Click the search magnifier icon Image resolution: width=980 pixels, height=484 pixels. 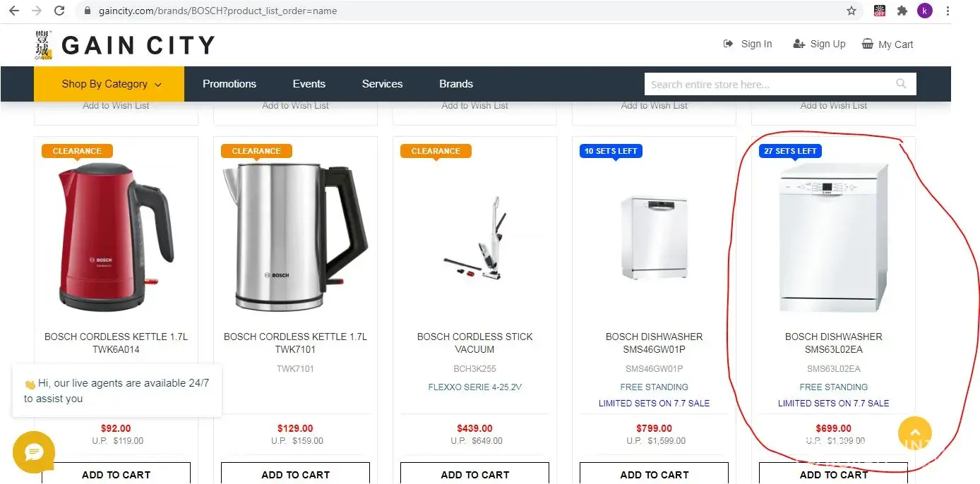[x=901, y=84]
